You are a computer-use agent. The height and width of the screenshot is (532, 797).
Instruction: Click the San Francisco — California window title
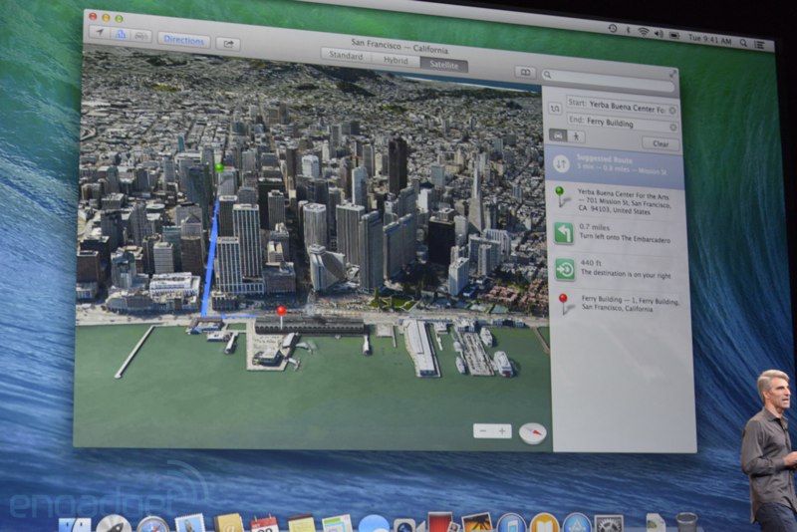(x=399, y=46)
